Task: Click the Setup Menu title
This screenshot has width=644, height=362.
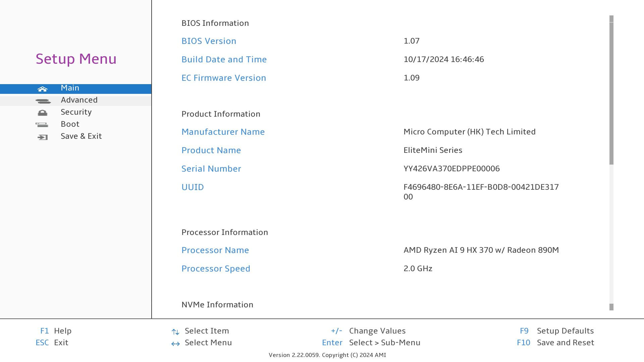Action: click(x=76, y=59)
